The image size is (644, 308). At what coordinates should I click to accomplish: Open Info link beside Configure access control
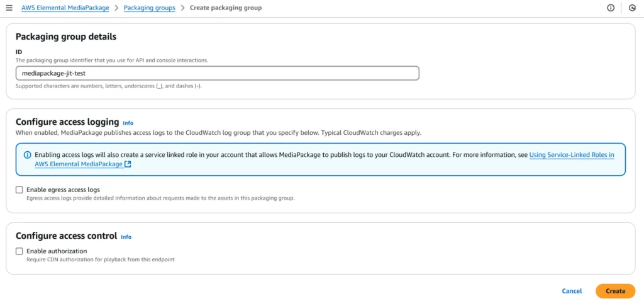tap(126, 237)
